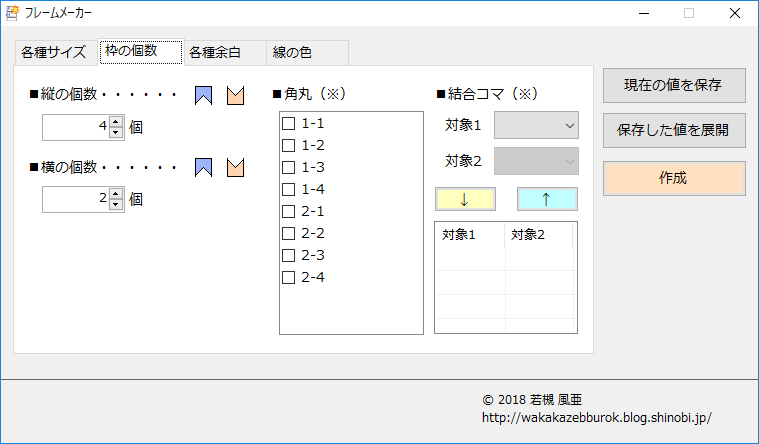Screen dimensions: 759x444
Task: Check the 1-1 rounded corner checkbox
Action: [289, 124]
